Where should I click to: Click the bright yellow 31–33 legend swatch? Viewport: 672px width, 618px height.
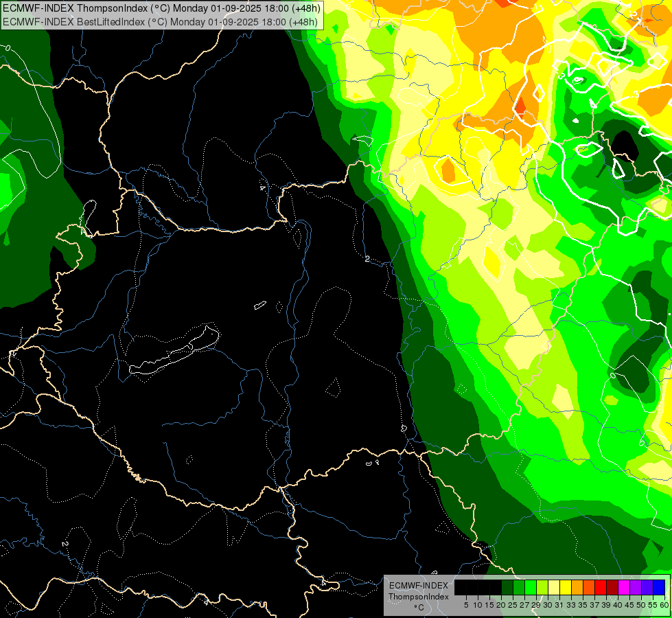click(x=566, y=587)
